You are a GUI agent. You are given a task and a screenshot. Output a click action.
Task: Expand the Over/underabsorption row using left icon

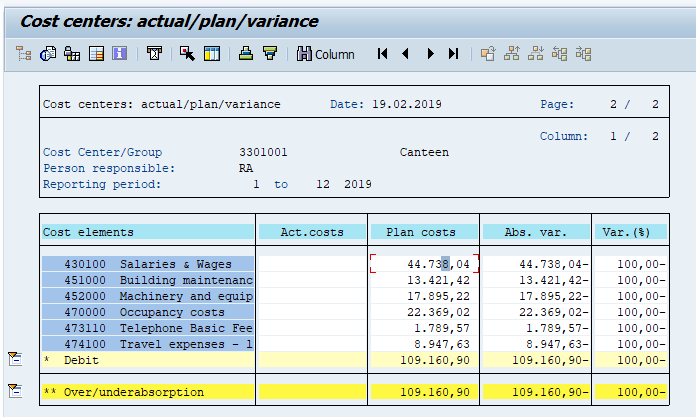pyautogui.click(x=15, y=391)
